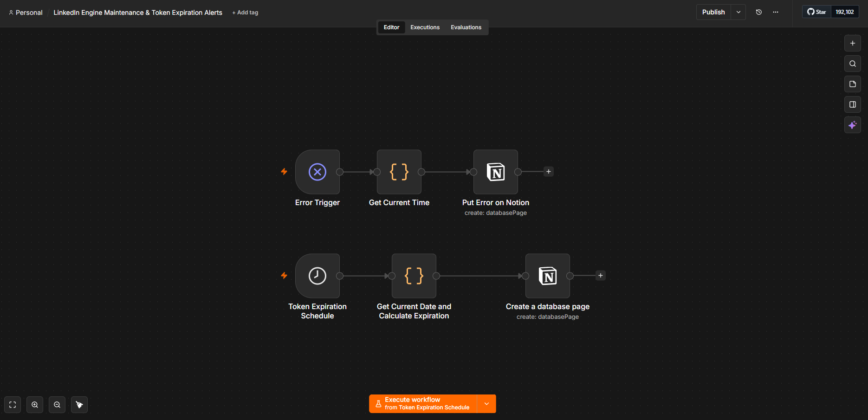Image resolution: width=868 pixels, height=420 pixels.
Task: Click the Publish button
Action: (x=713, y=12)
